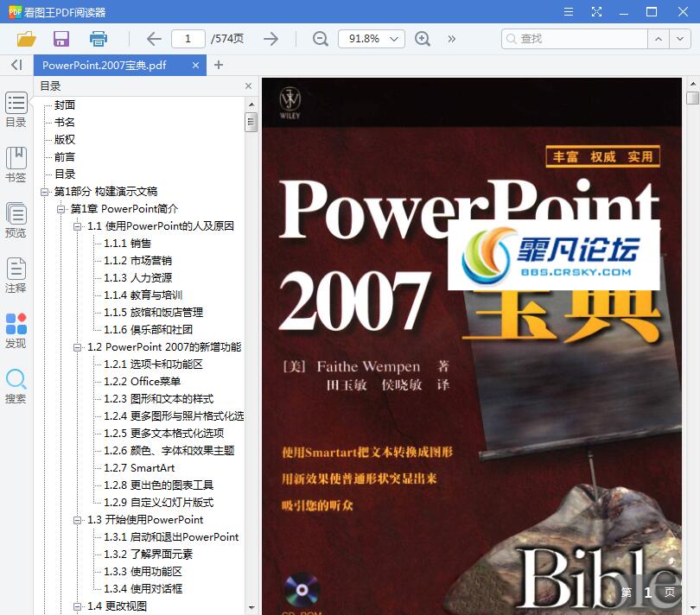Select outline item 1.2.2 Office菜单
The image size is (700, 615).
pos(143,382)
